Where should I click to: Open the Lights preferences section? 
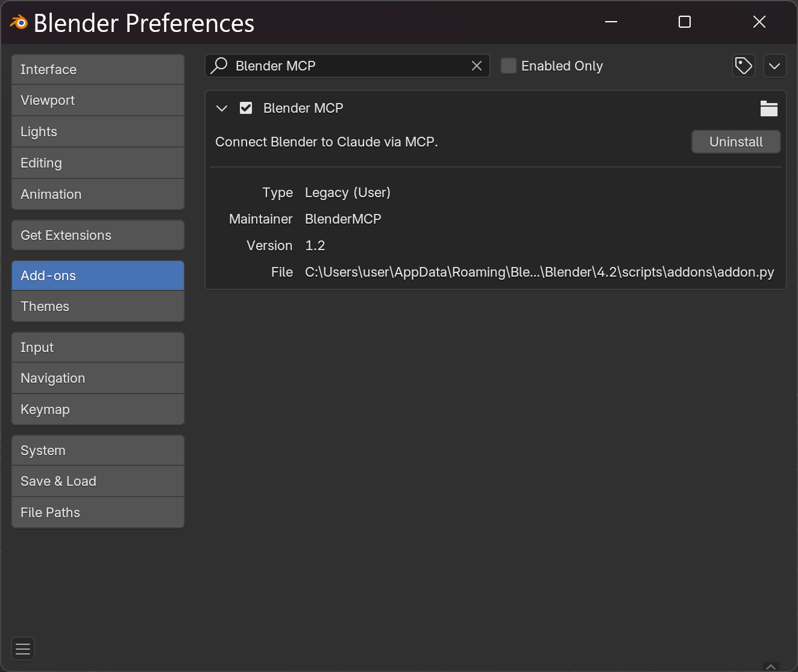tap(98, 131)
